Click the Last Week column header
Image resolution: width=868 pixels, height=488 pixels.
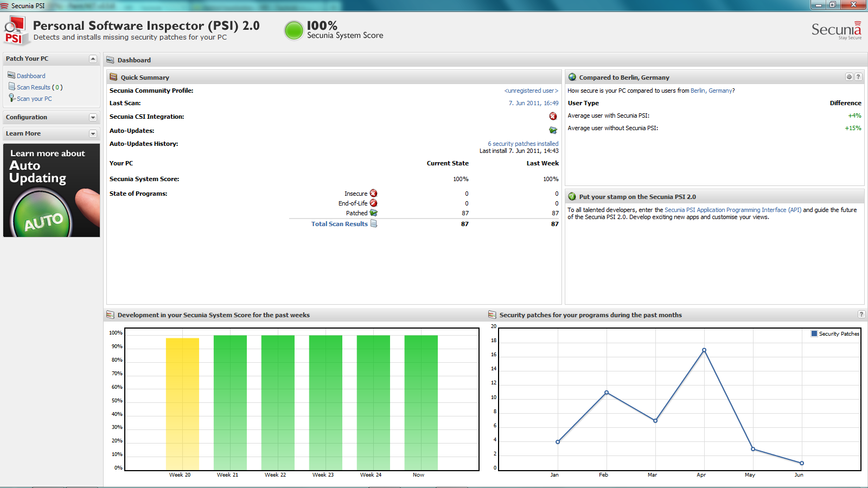point(542,163)
